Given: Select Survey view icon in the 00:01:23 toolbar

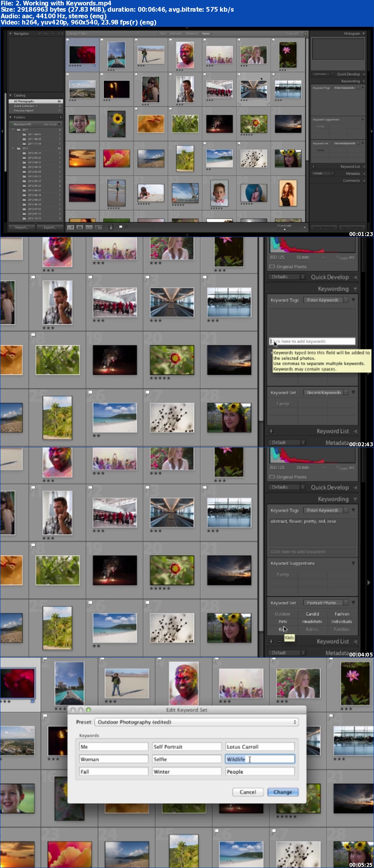Looking at the screenshot, I should (x=98, y=227).
